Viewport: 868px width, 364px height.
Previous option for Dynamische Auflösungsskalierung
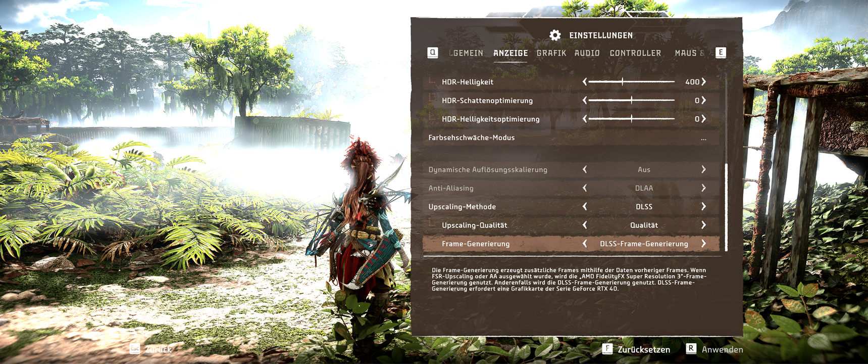585,169
